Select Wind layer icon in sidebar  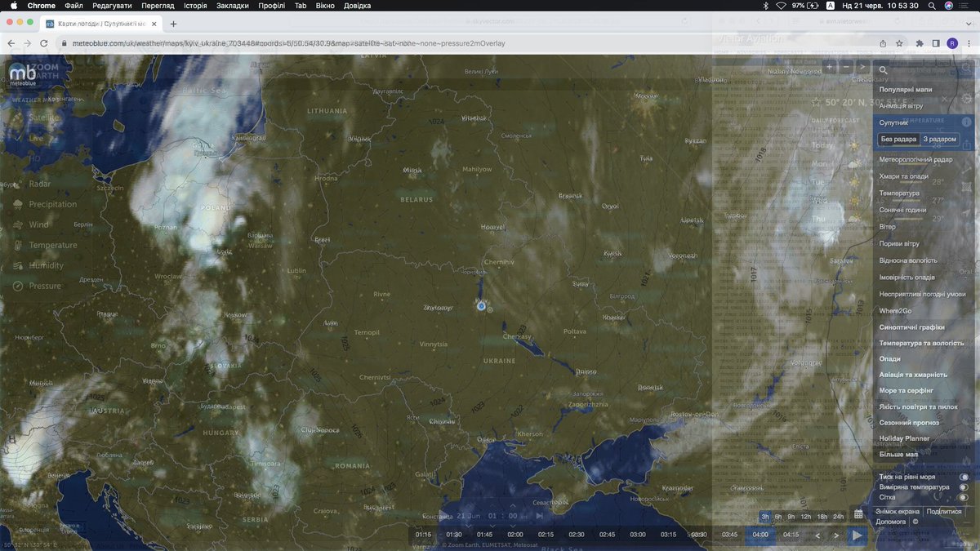(17, 224)
